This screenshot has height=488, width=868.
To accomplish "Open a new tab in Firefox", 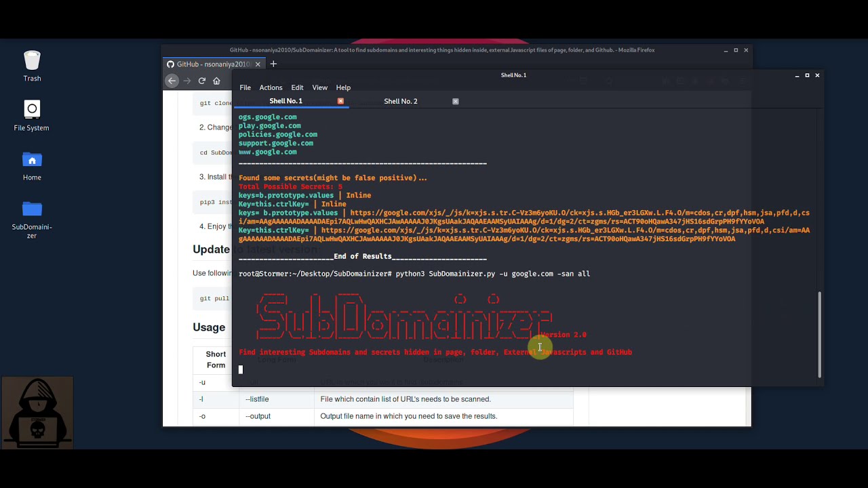I will (x=273, y=64).
